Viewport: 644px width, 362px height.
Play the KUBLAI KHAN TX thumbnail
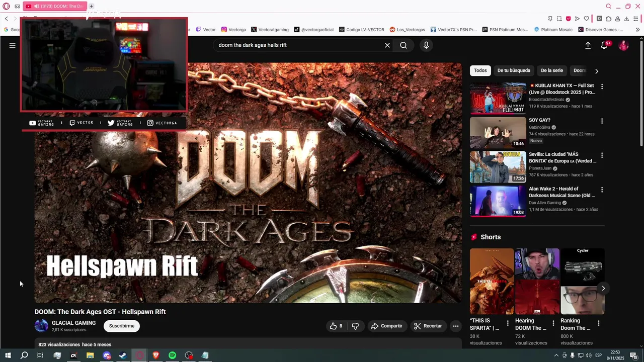click(x=498, y=99)
